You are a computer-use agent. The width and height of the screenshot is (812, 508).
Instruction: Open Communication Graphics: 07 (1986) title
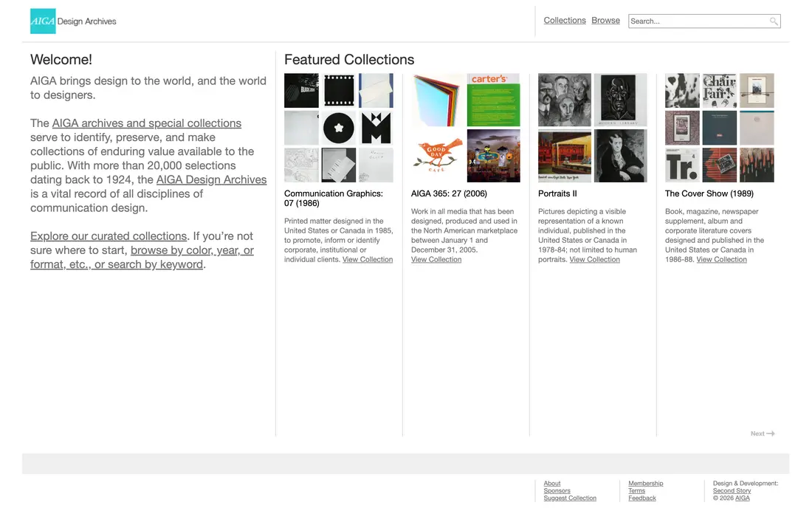pos(334,199)
